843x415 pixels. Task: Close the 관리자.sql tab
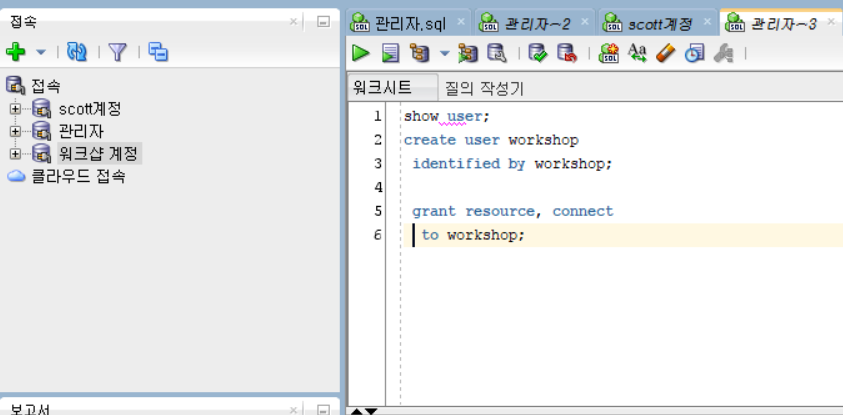pos(461,22)
